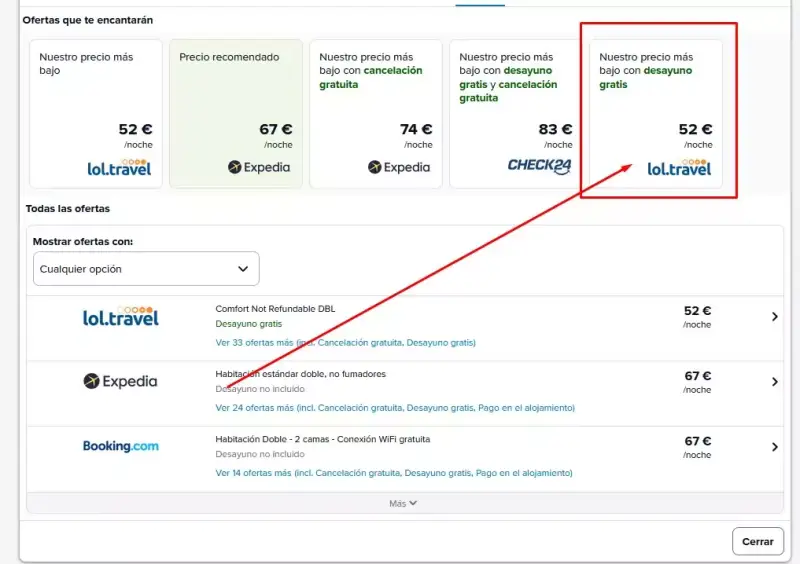Click the CHECK24 logo in top card
Image resolution: width=800 pixels, height=564 pixels.
click(540, 165)
